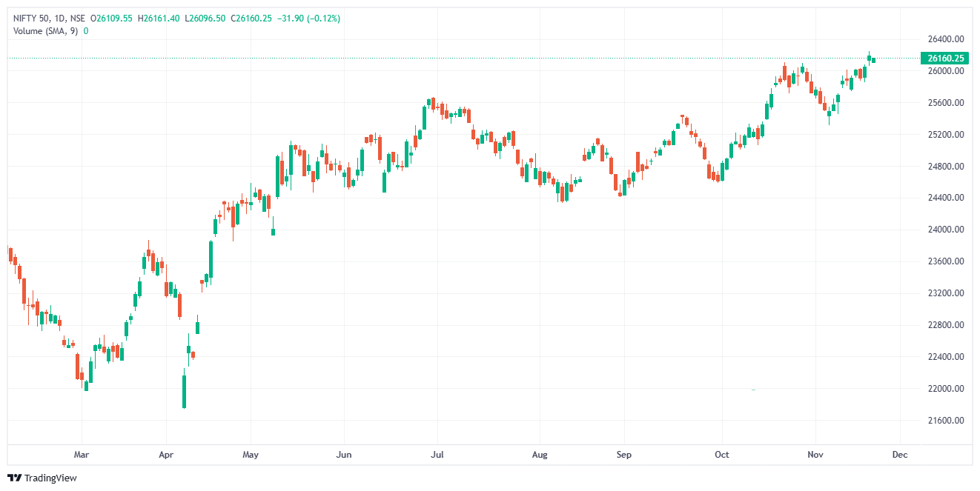
Task: Click the lowest green candle in April
Action: point(184,390)
